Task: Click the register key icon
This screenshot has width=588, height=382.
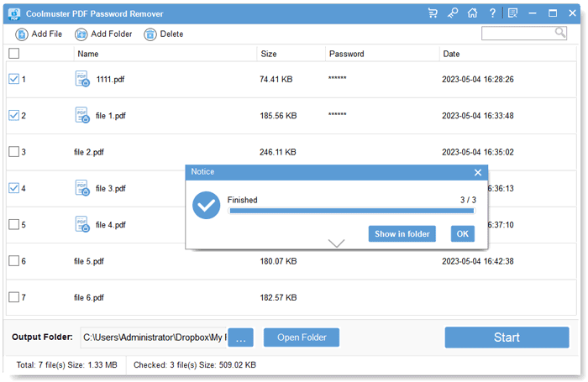Action: click(x=453, y=13)
